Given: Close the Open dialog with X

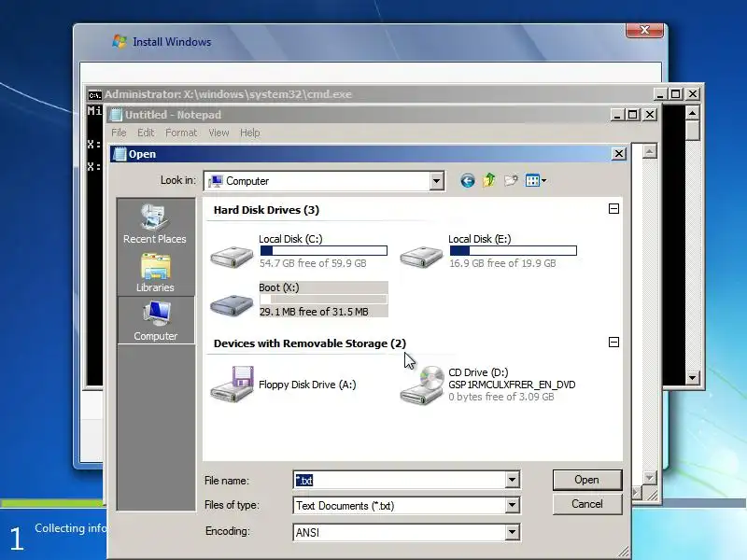Looking at the screenshot, I should click(x=618, y=154).
